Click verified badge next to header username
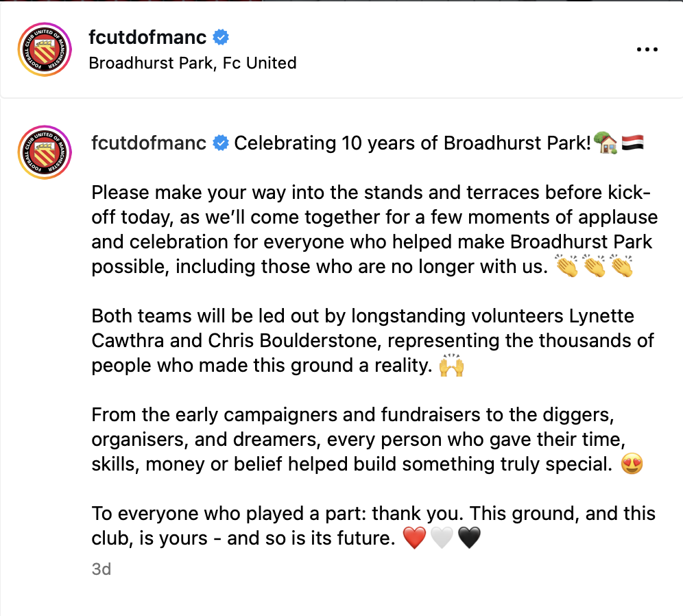 [x=220, y=37]
